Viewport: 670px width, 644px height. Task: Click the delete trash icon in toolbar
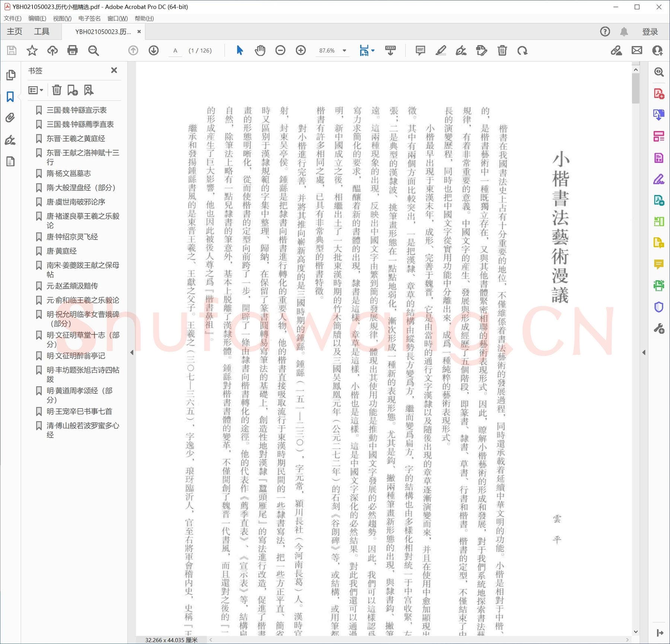502,51
